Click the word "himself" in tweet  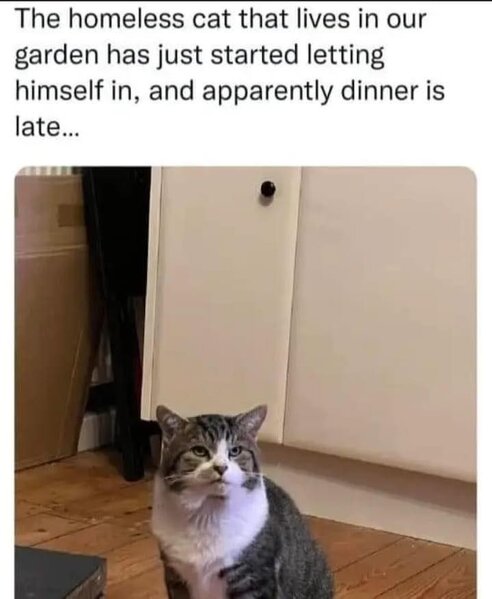pos(60,91)
